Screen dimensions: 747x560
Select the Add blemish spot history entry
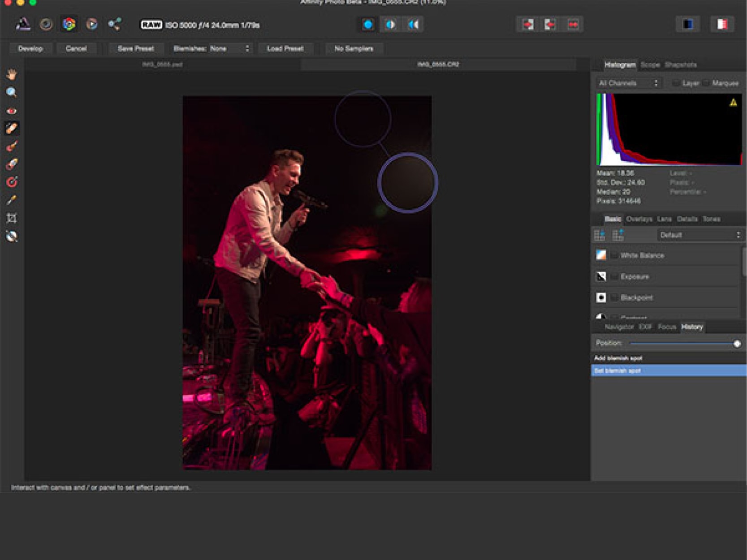(x=669, y=358)
